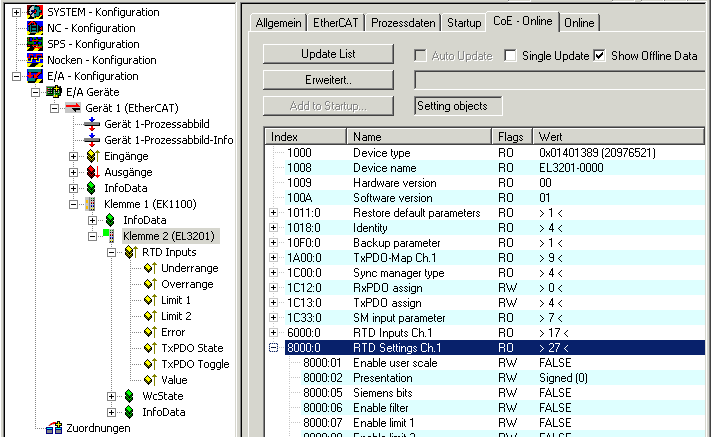Click the E/A Geräte icon
The height and width of the screenshot is (437, 711).
point(54,92)
